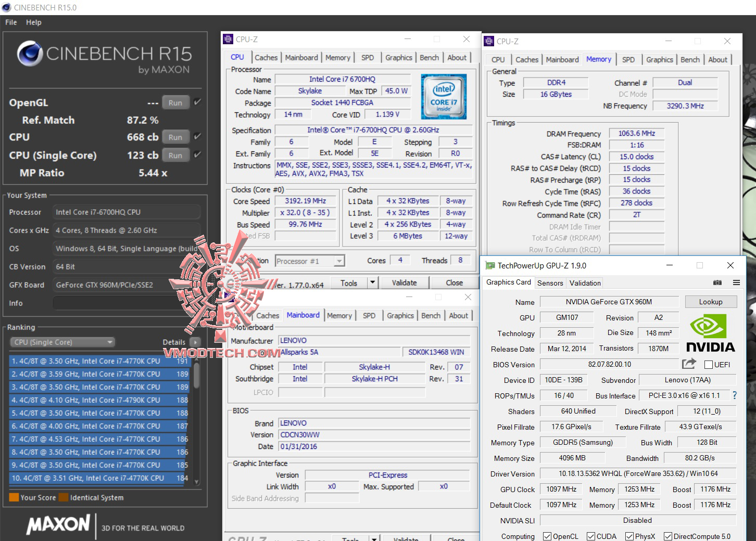The height and width of the screenshot is (541, 756).
Task: Click the 'DDR4' memory Type value
Action: (556, 82)
